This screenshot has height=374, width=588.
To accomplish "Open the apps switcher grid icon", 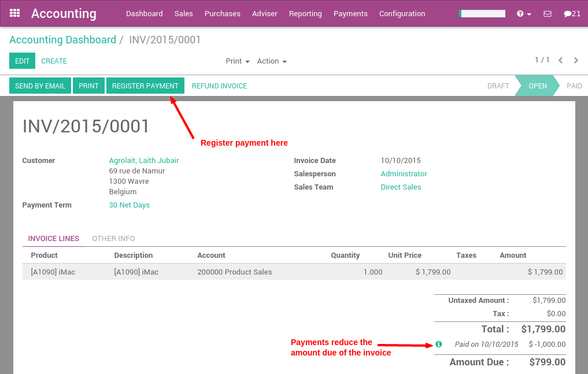I will click(14, 13).
